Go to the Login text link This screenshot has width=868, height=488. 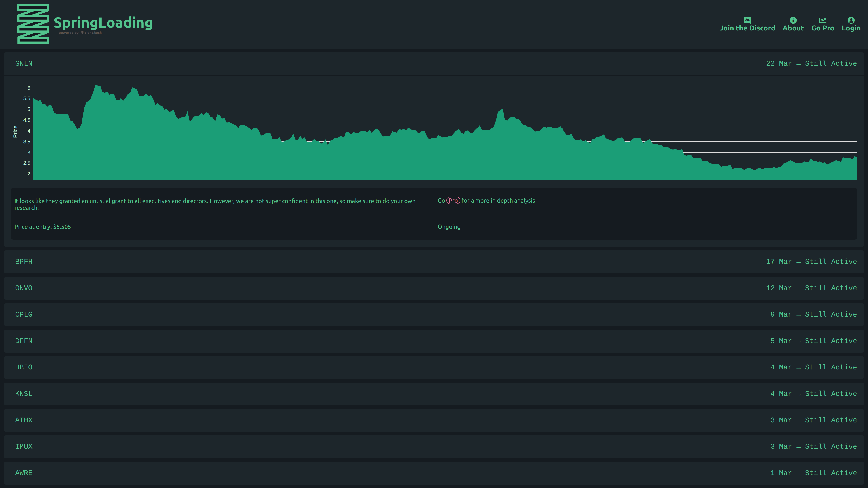(851, 28)
